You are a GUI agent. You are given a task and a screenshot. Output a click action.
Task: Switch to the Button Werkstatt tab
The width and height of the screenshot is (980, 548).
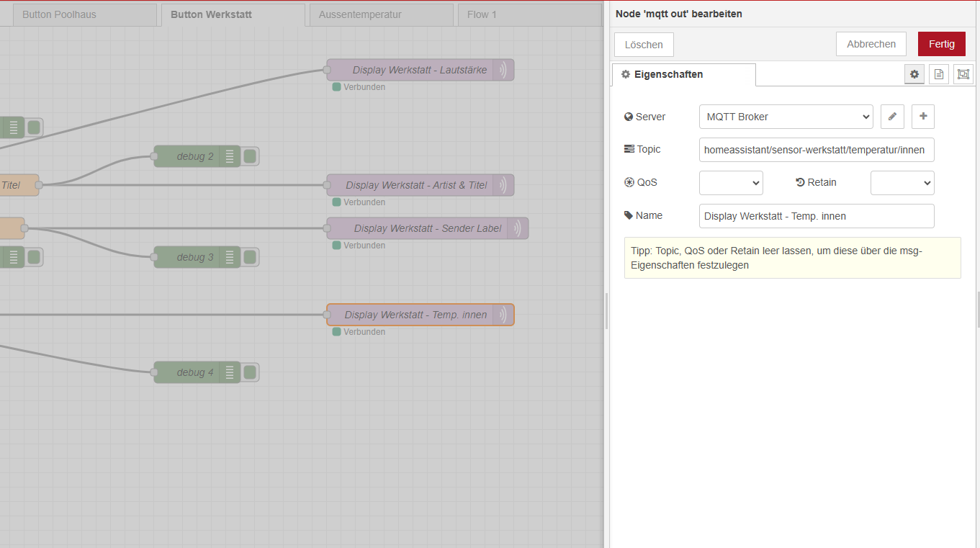(x=233, y=14)
